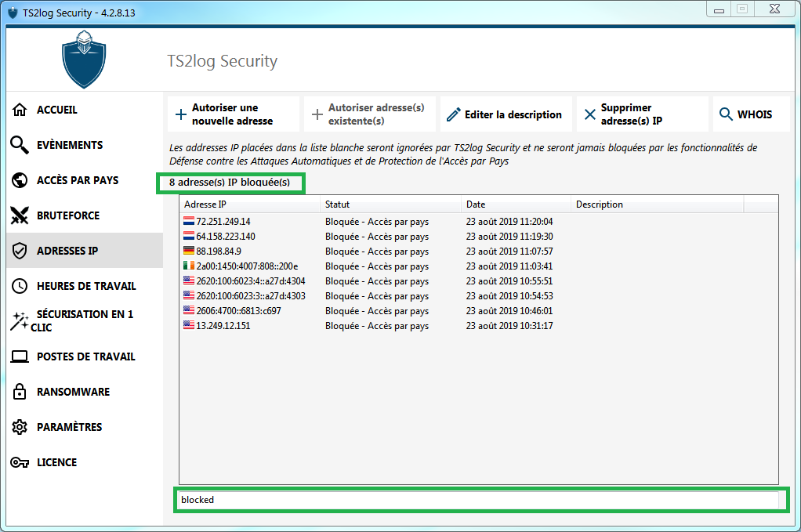
Task: Click the padlock icon beside Ransomware
Action: (x=20, y=392)
